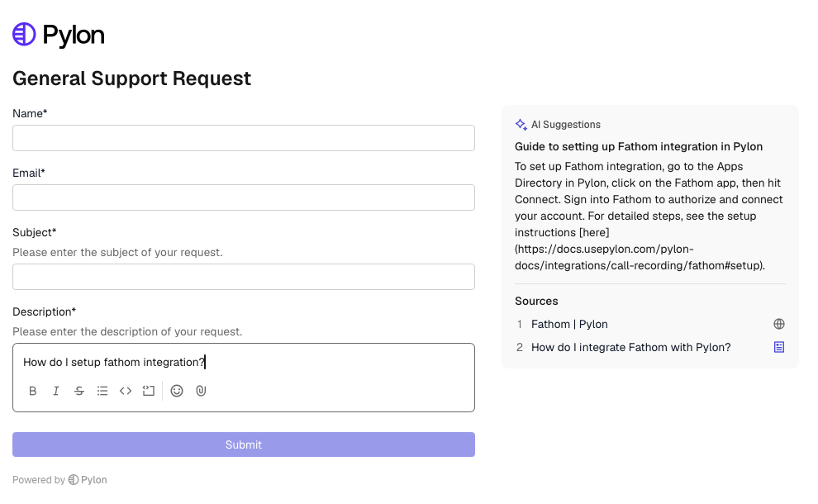
Task: Focus the Name input field
Action: pyautogui.click(x=244, y=138)
